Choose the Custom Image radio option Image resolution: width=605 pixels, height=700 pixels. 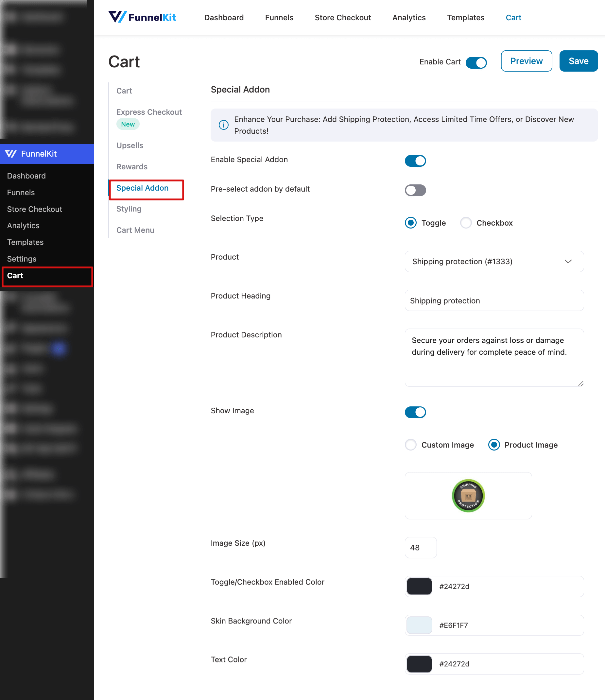coord(411,445)
